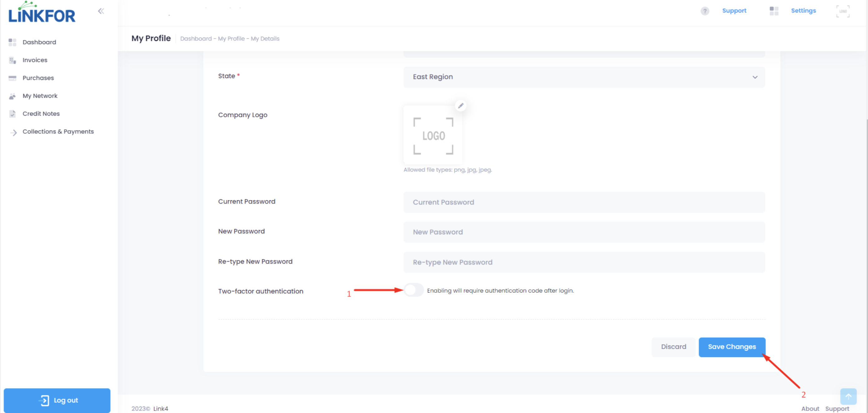Click the My Profile page heading
Image resolution: width=868 pixels, height=413 pixels.
click(151, 38)
